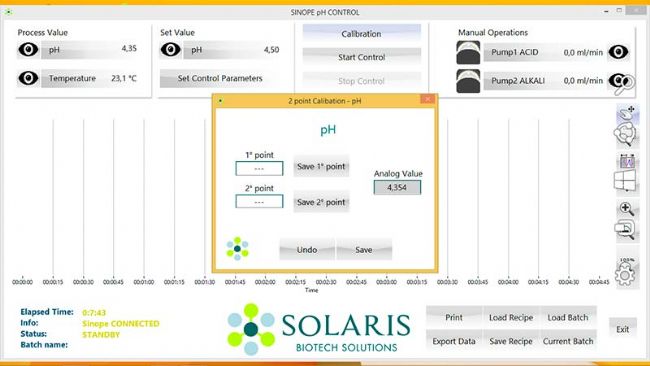Click the Pump2 ALKALI pump icon

(x=468, y=81)
